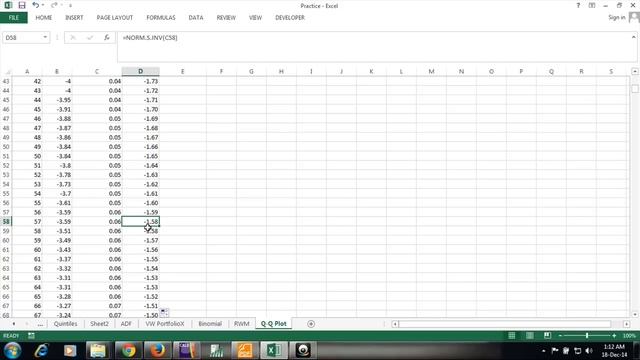The image size is (640, 360).
Task: Click the Zoom out minus button
Action: coord(560,336)
